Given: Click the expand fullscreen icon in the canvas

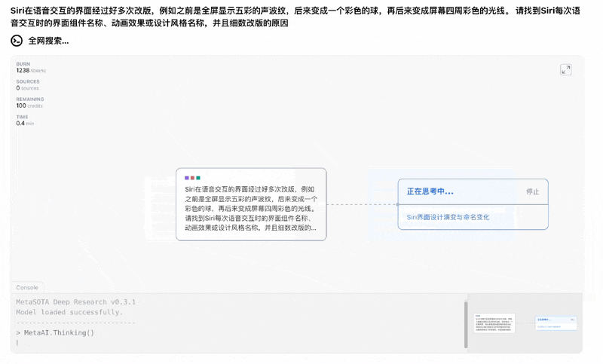Looking at the screenshot, I should [x=566, y=69].
